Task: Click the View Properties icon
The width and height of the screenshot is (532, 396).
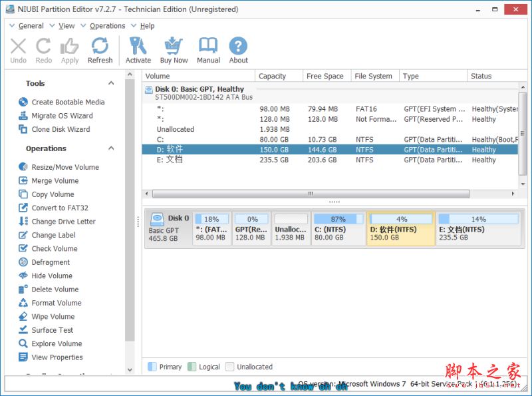Action: pyautogui.click(x=23, y=357)
